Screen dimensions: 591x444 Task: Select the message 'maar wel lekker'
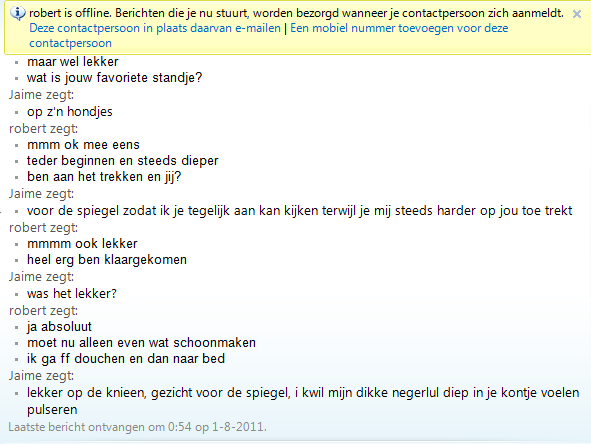click(x=73, y=61)
